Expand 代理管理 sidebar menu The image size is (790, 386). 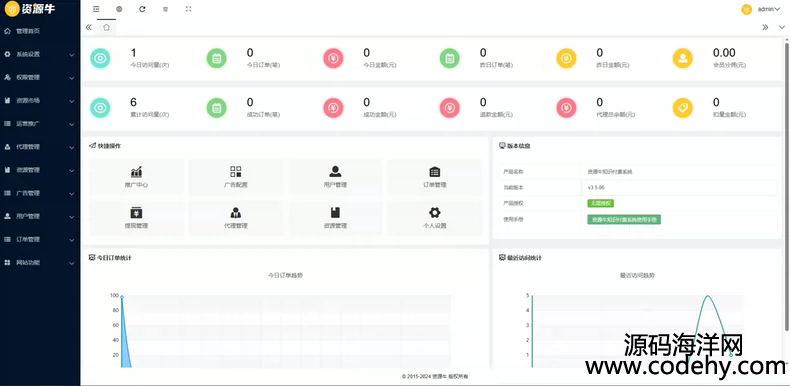click(40, 147)
